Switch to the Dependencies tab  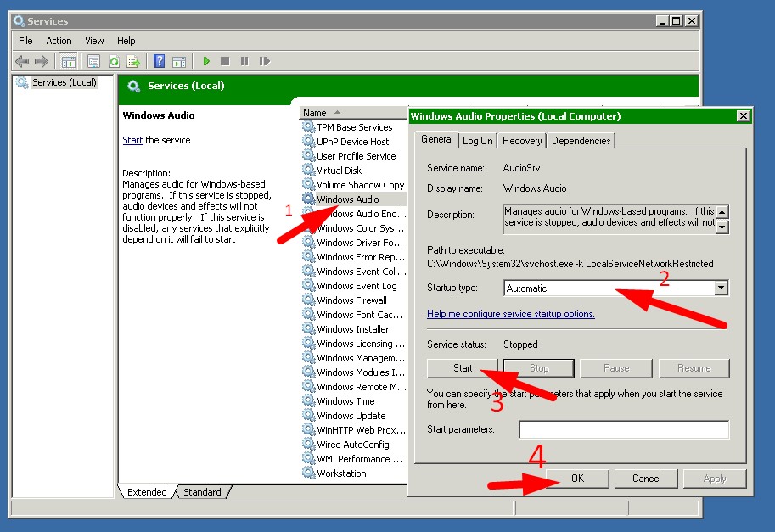coord(581,141)
